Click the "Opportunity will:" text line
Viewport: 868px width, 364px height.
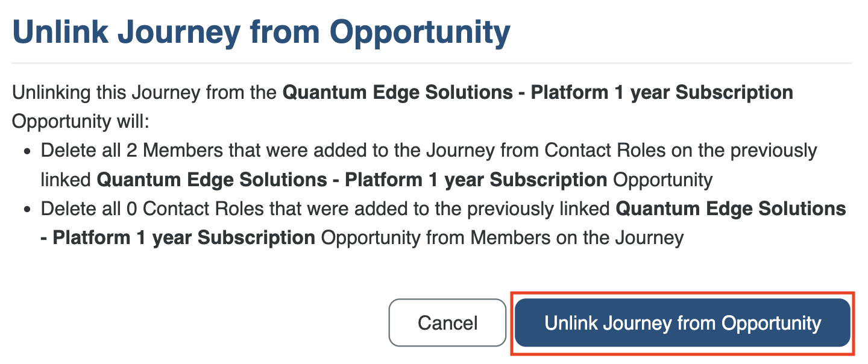pos(80,122)
